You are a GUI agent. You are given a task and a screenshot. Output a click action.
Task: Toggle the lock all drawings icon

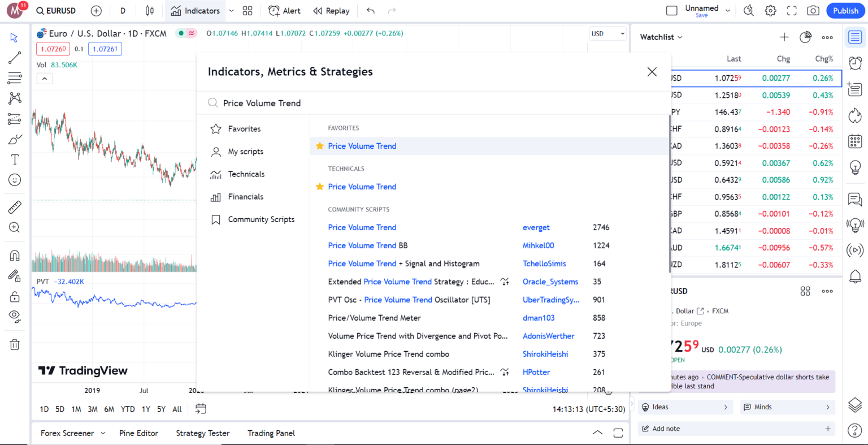click(x=15, y=297)
